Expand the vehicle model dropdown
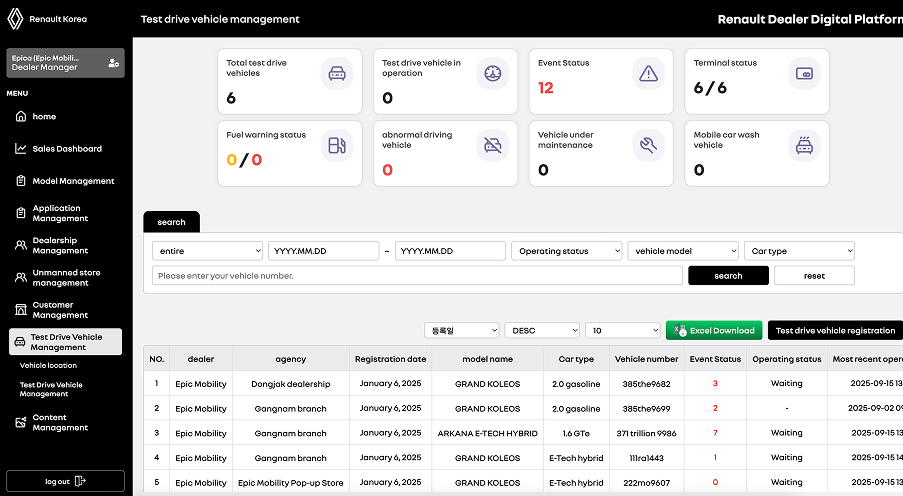This screenshot has height=496, width=903. click(683, 251)
